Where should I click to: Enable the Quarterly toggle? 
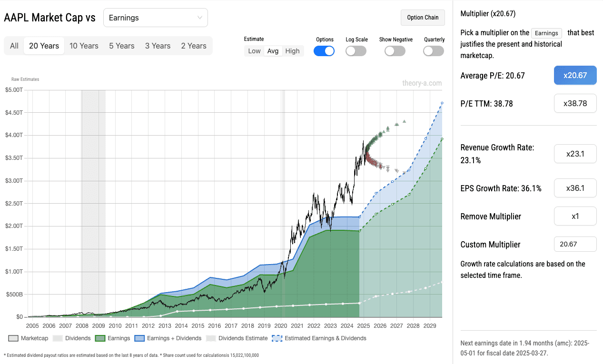click(x=434, y=51)
